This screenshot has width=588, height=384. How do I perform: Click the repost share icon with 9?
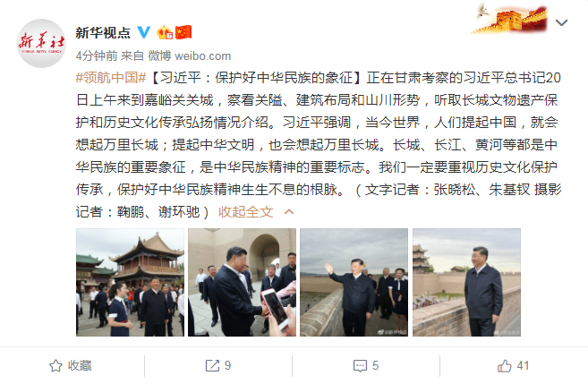tap(217, 365)
